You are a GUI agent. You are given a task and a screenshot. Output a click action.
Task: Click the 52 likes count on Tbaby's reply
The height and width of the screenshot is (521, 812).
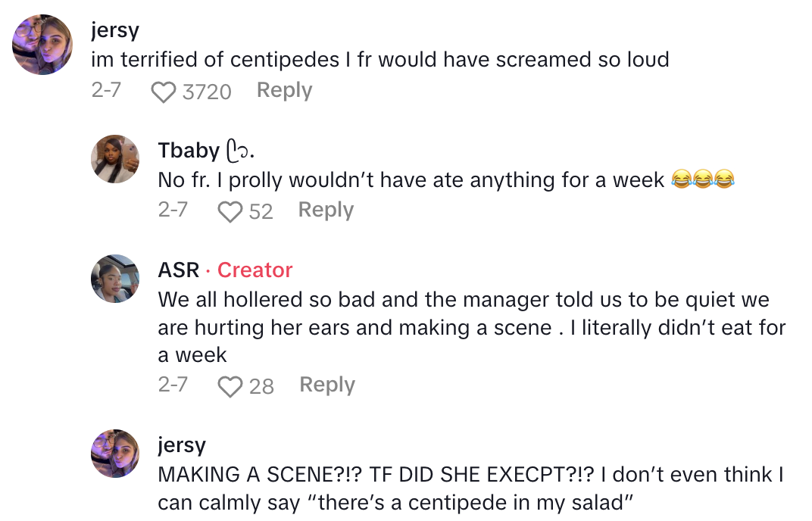tap(261, 212)
